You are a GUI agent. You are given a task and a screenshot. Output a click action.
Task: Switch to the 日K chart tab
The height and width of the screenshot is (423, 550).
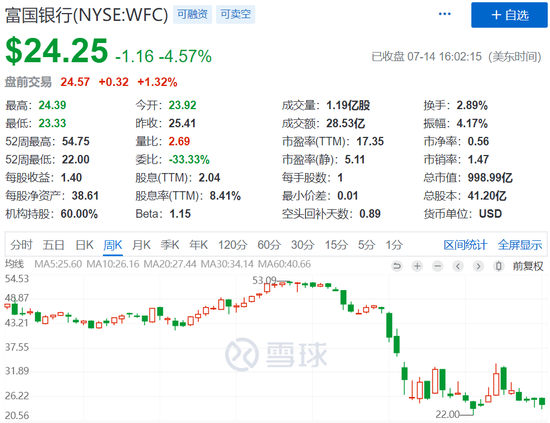coord(85,245)
